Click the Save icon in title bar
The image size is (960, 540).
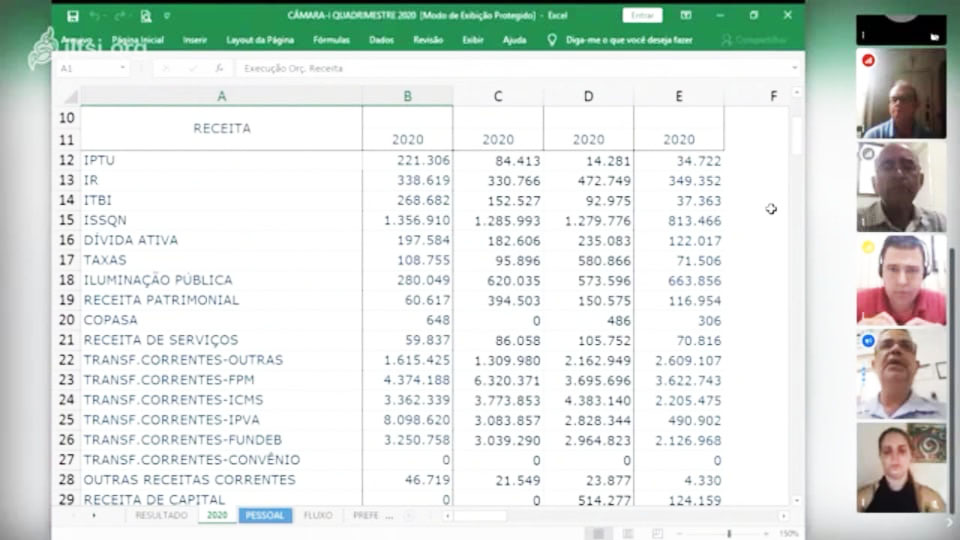pyautogui.click(x=73, y=16)
